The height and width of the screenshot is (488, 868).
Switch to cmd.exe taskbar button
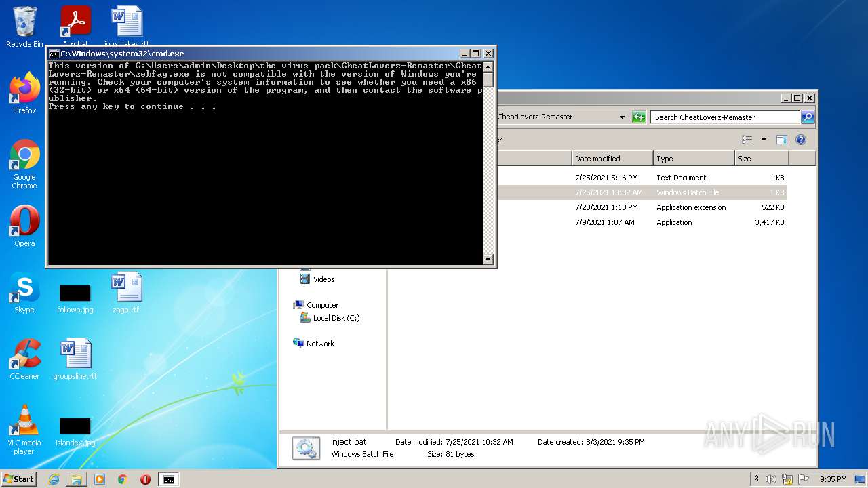[x=168, y=479]
